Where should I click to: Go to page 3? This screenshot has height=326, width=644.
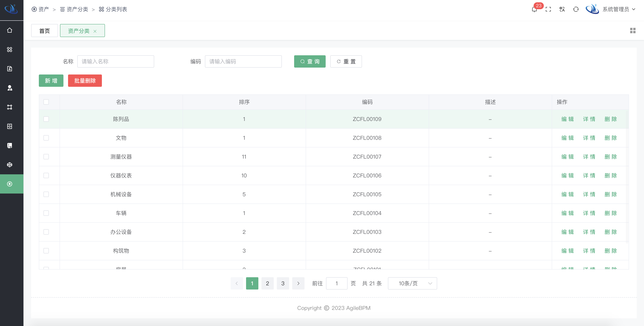[283, 283]
